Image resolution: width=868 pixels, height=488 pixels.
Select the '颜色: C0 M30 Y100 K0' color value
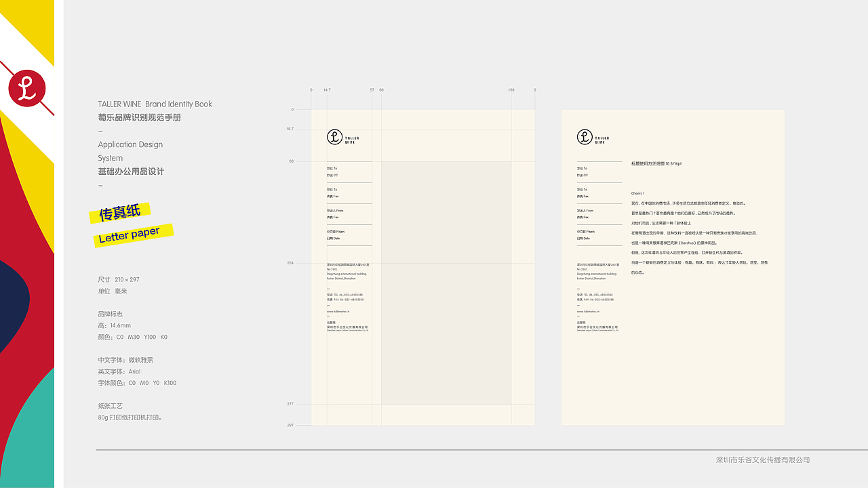click(132, 337)
